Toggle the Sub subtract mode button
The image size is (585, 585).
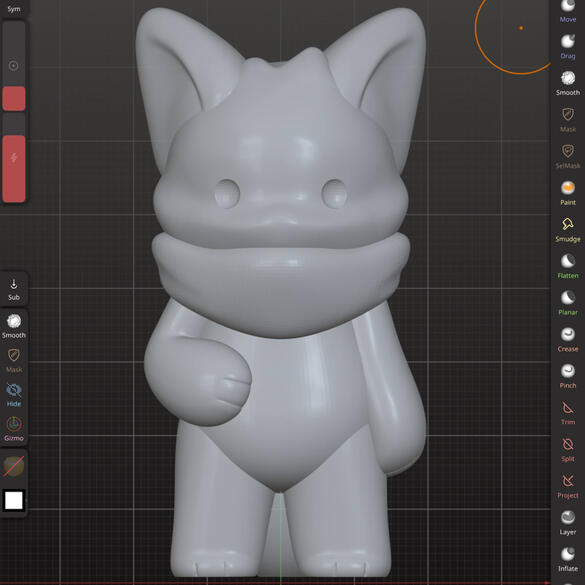(14, 289)
